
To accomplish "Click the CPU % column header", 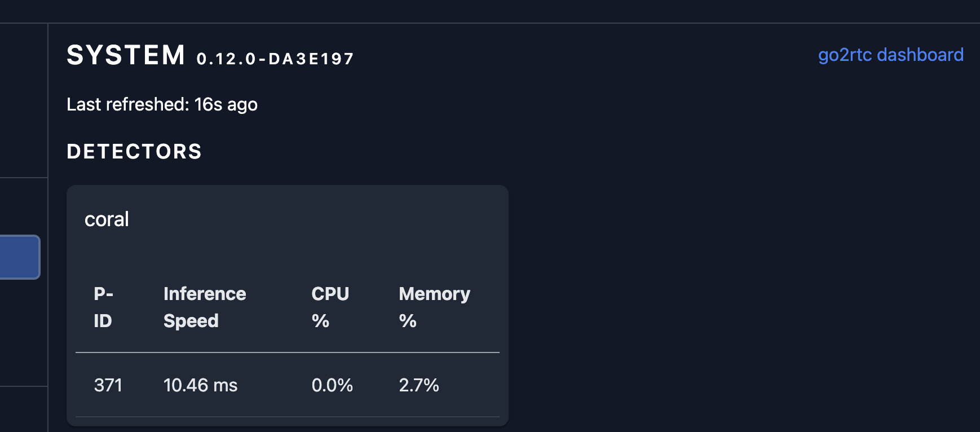I will pos(330,307).
